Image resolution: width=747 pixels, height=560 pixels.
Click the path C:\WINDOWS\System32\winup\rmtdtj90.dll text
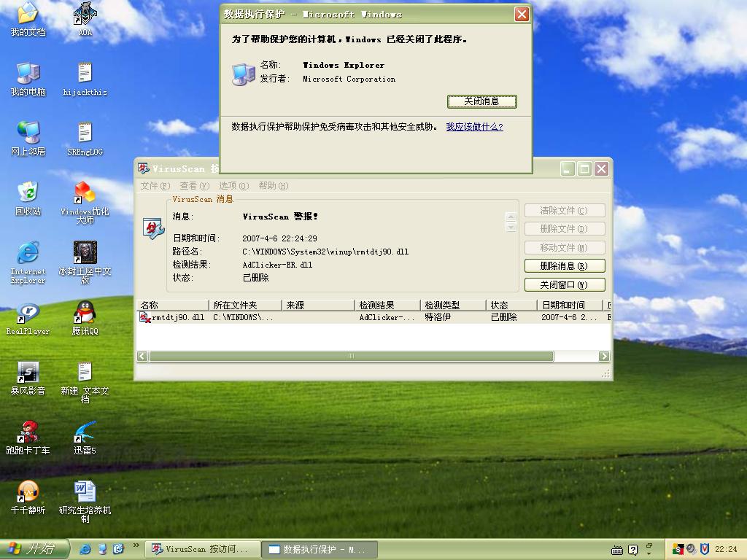(x=325, y=252)
